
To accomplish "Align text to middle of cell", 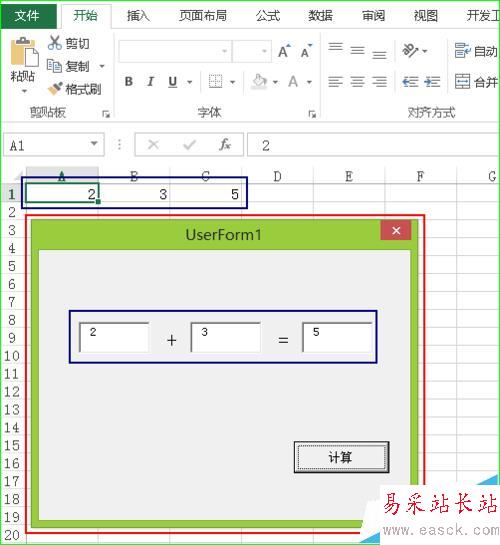I will coord(357,51).
